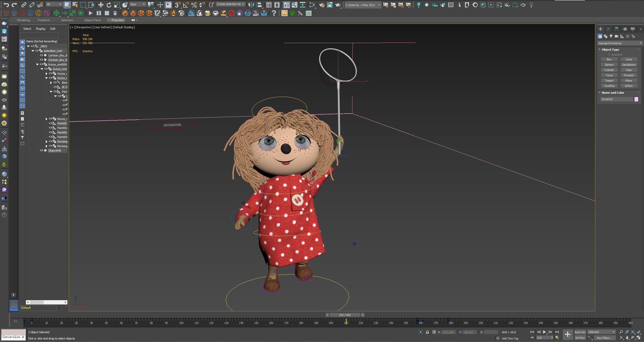This screenshot has width=644, height=342.
Task: Click the GeoSphere primitive button
Action: tap(629, 65)
